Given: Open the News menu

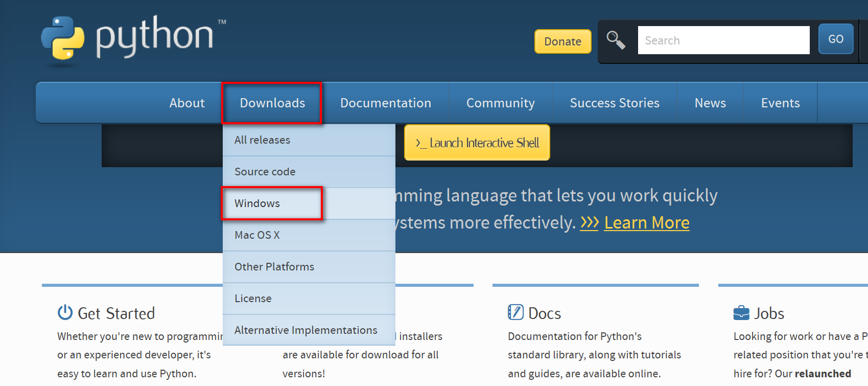Looking at the screenshot, I should (x=710, y=103).
